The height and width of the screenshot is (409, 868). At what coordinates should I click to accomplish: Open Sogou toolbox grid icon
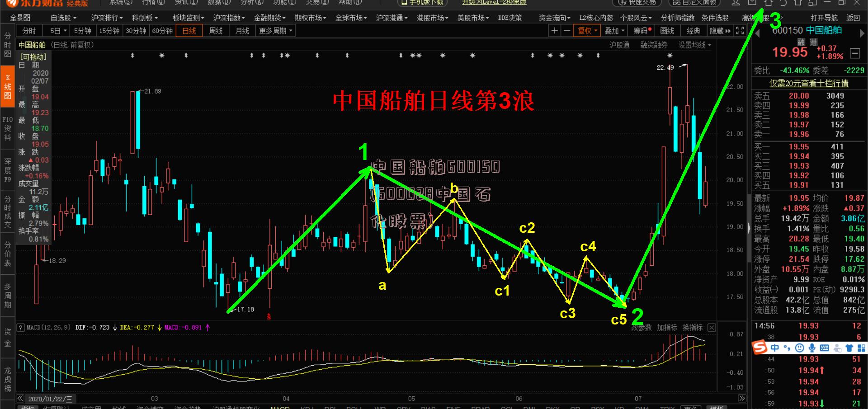861,348
